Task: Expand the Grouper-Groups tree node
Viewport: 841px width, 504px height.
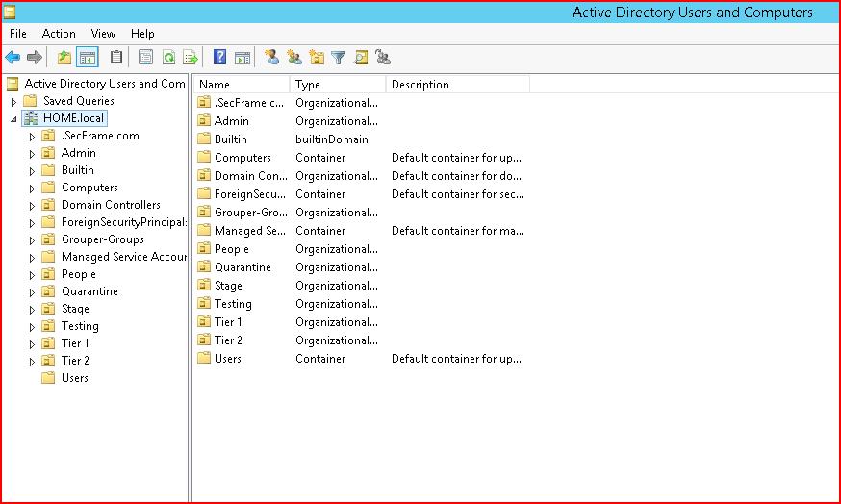Action: point(32,240)
